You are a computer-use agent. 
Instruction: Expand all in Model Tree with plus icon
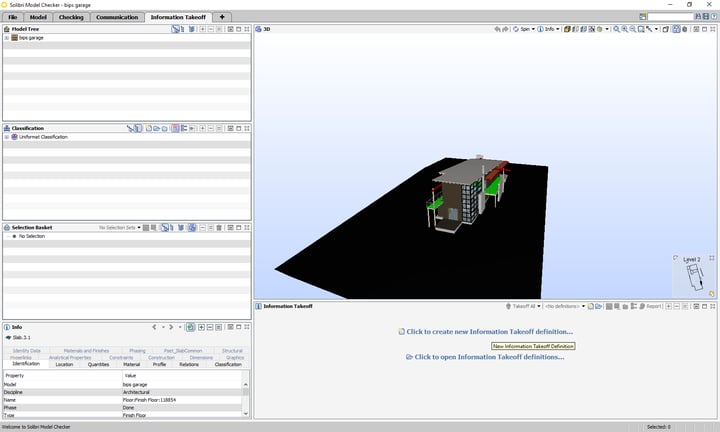coord(202,29)
